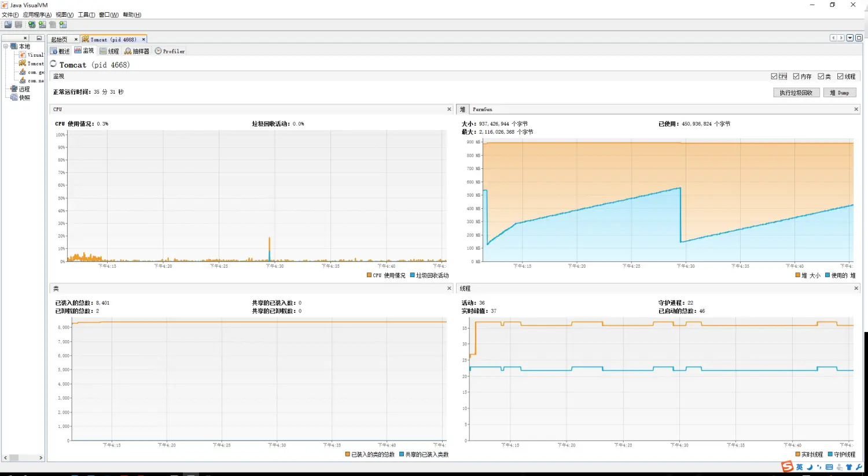Maximize the editor window area
This screenshot has width=868, height=476.
tap(859, 38)
